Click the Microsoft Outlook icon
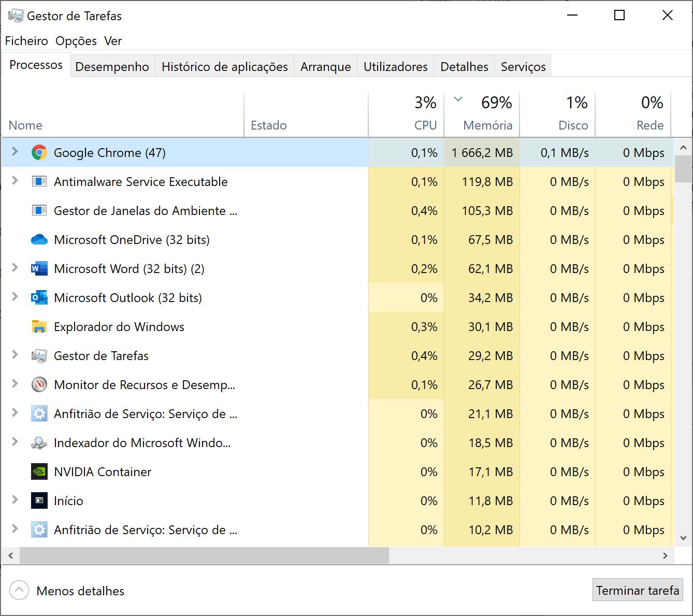The width and height of the screenshot is (693, 616). coord(39,298)
